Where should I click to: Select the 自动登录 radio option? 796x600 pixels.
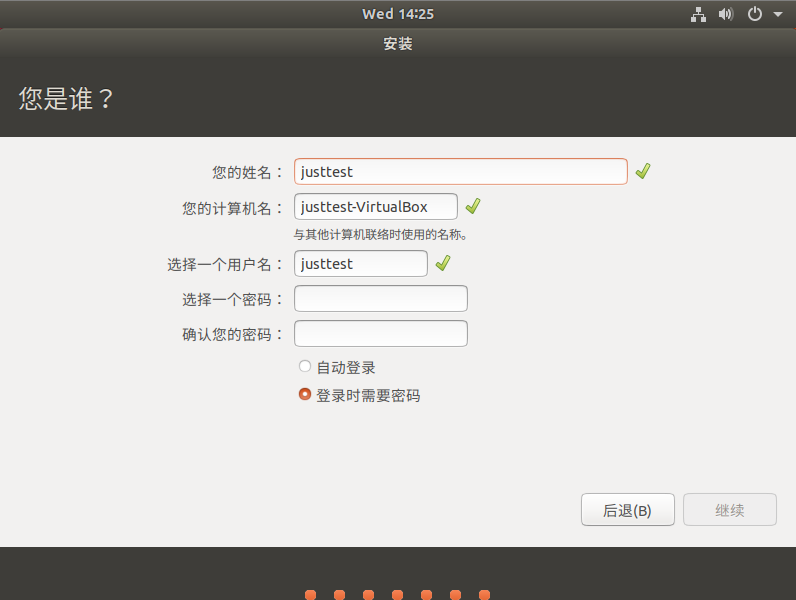305,367
